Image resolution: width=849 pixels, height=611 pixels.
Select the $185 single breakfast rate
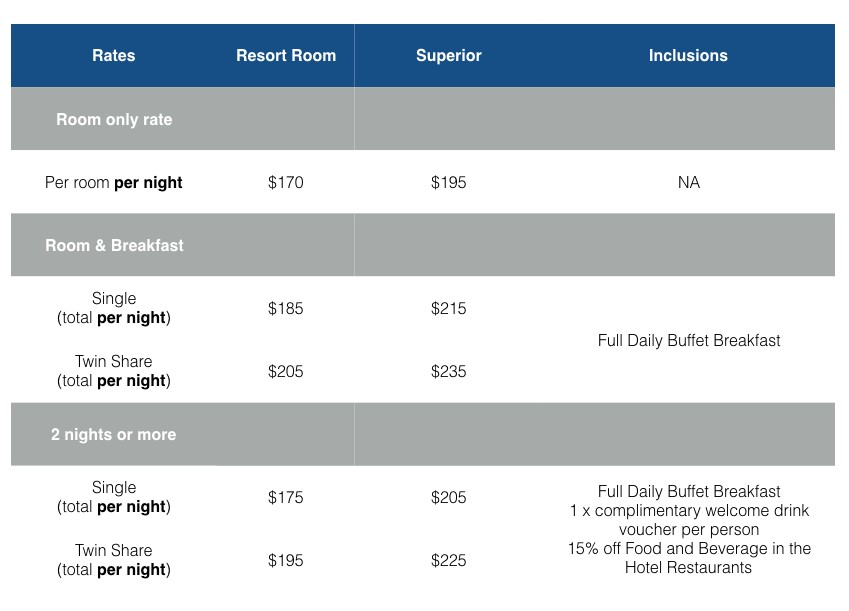point(285,309)
